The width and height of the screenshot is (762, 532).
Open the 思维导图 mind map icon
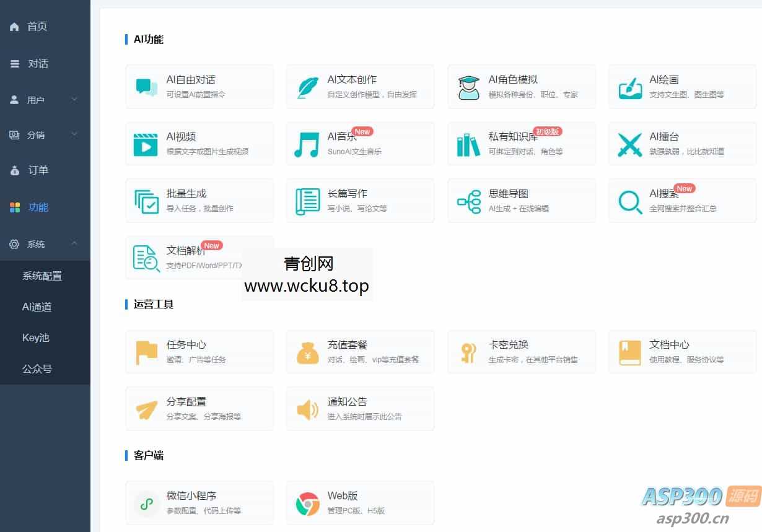(468, 201)
